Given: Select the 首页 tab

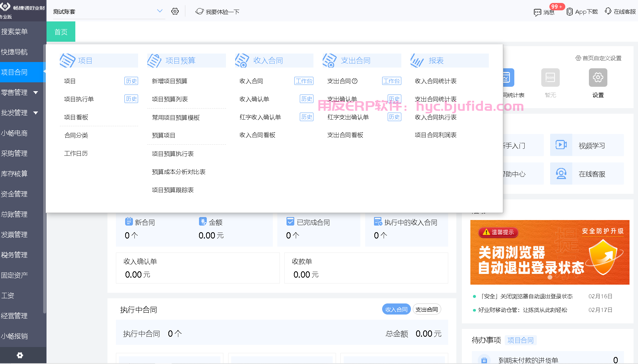Looking at the screenshot, I should pos(61,32).
